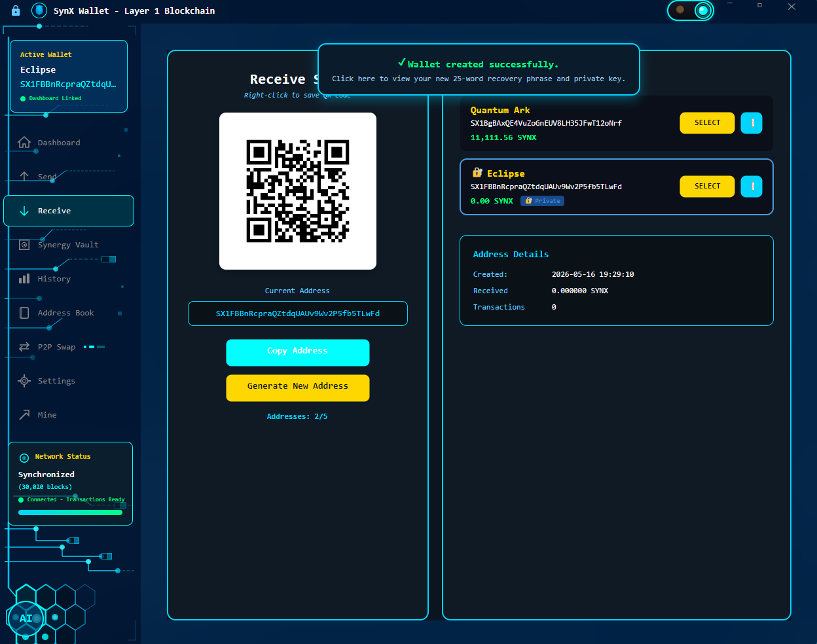Click the SynX logo in title bar
Image resolution: width=817 pixels, height=644 pixels.
[x=39, y=10]
